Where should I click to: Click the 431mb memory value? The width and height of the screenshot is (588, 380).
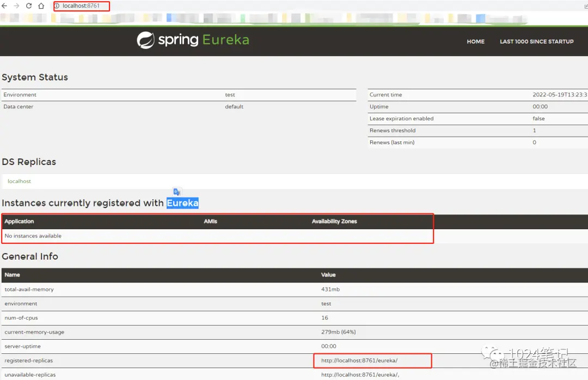pyautogui.click(x=330, y=290)
